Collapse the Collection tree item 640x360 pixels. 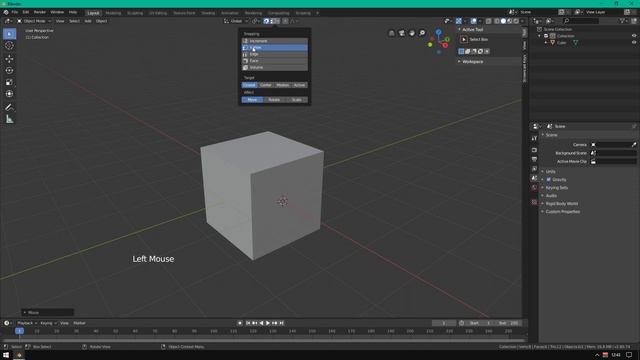click(540, 36)
